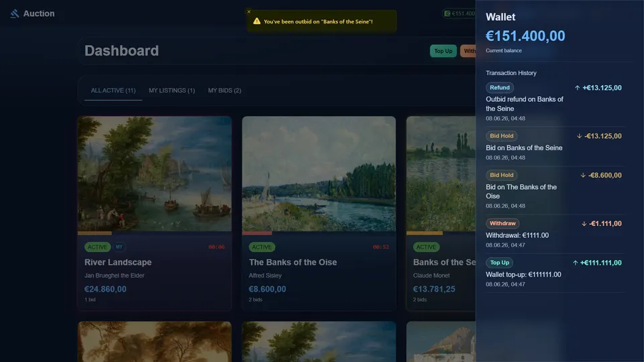The image size is (644, 362).
Task: Click the Auction gavel logo icon
Action: 15,13
